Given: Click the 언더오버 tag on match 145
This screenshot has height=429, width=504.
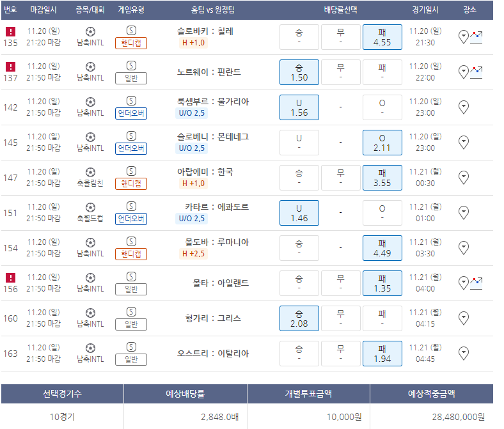Looking at the screenshot, I should pos(131,148).
